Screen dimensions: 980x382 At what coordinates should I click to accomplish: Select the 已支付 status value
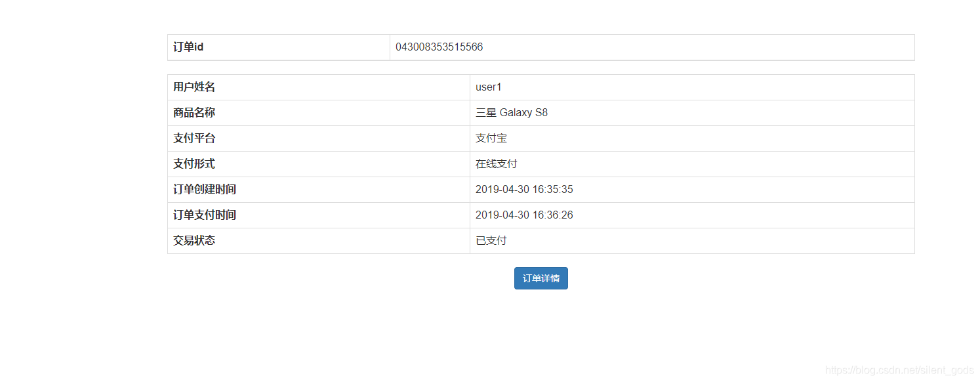coord(491,241)
